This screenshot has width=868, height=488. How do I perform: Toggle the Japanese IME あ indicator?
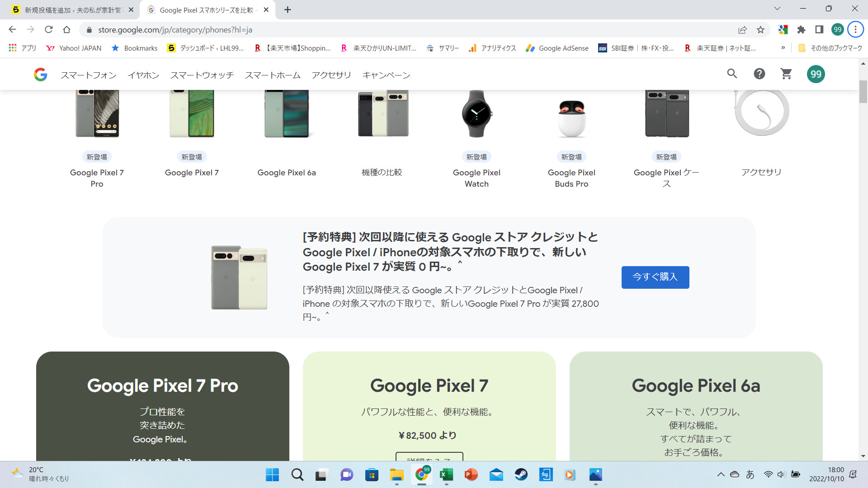click(750, 474)
